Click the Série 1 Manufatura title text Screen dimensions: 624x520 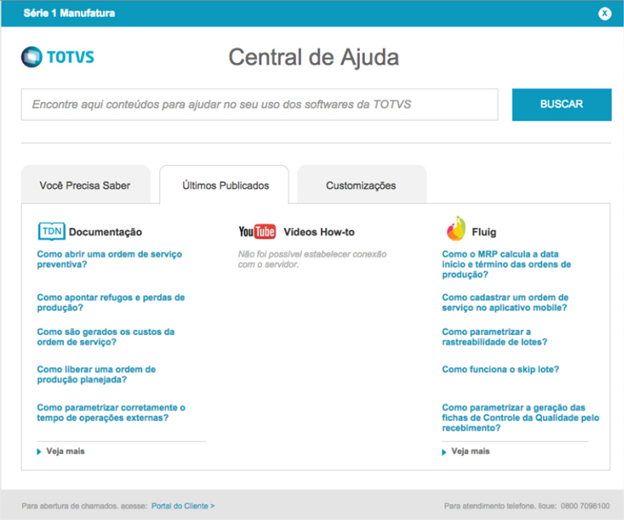[69, 13]
